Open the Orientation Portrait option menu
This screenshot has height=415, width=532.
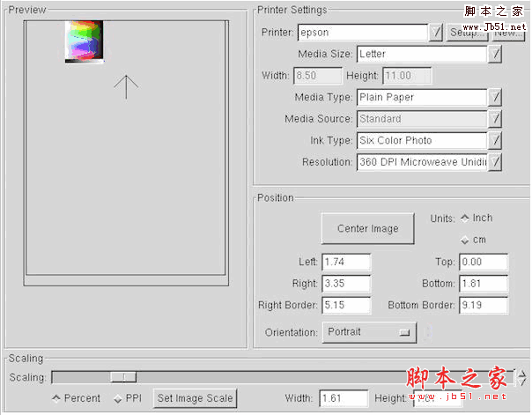point(369,332)
